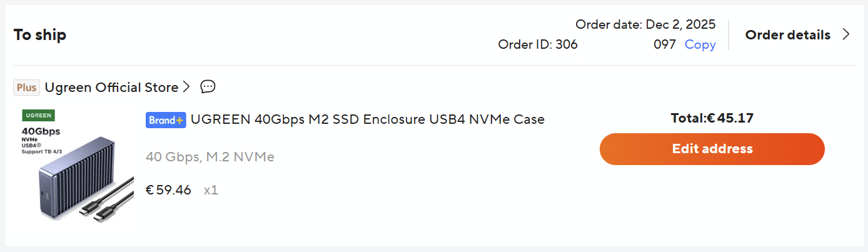Click the chevron next to Order details

tap(846, 35)
